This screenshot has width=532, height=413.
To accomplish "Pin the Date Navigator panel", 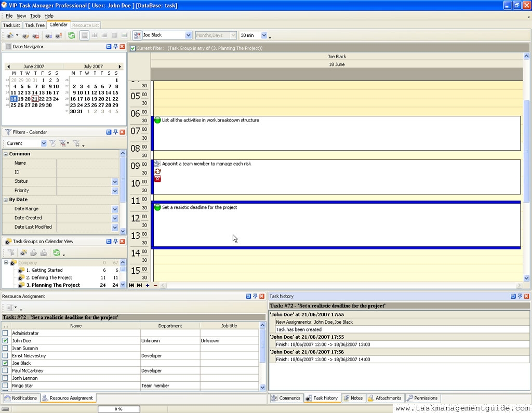I will pyautogui.click(x=115, y=47).
